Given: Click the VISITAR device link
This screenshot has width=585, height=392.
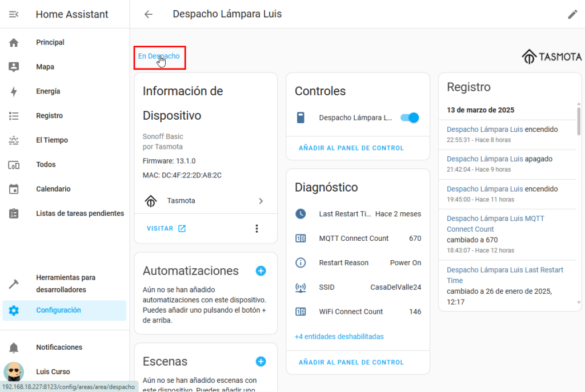Looking at the screenshot, I should [x=166, y=229].
